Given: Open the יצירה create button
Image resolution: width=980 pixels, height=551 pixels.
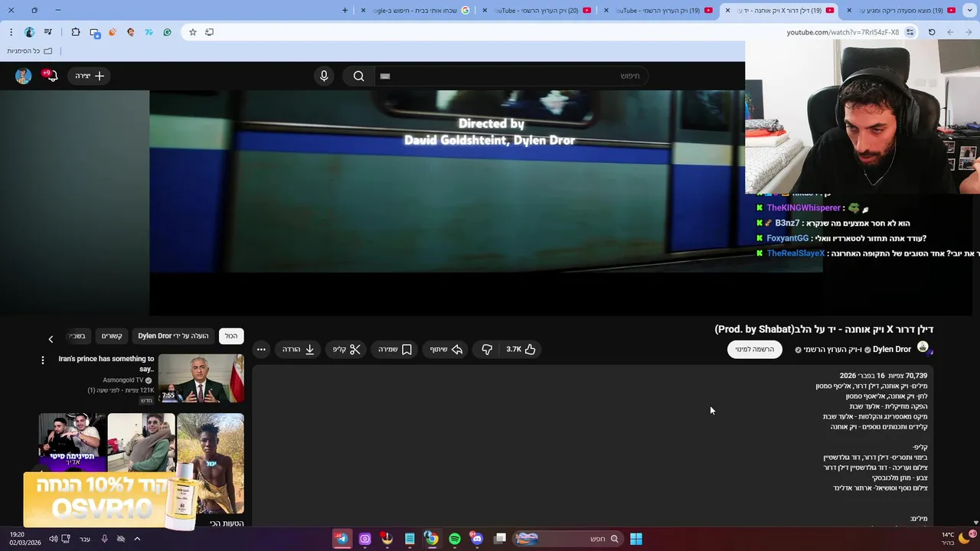Looking at the screenshot, I should coord(90,76).
